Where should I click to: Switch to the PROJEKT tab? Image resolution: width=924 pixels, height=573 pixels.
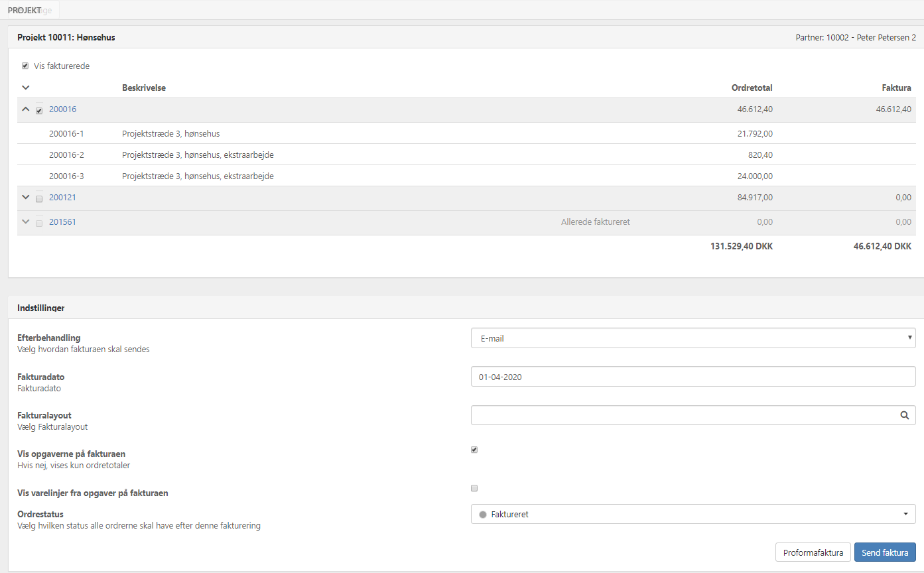(25, 11)
